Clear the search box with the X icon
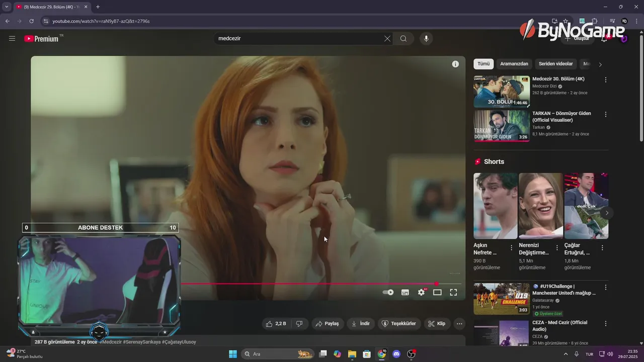The height and width of the screenshot is (362, 644). point(387,39)
